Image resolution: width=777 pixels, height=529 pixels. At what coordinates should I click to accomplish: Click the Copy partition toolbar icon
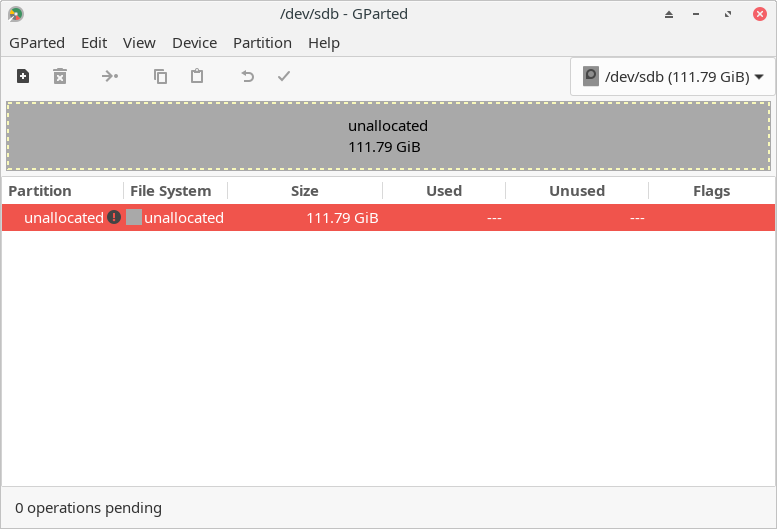click(160, 76)
